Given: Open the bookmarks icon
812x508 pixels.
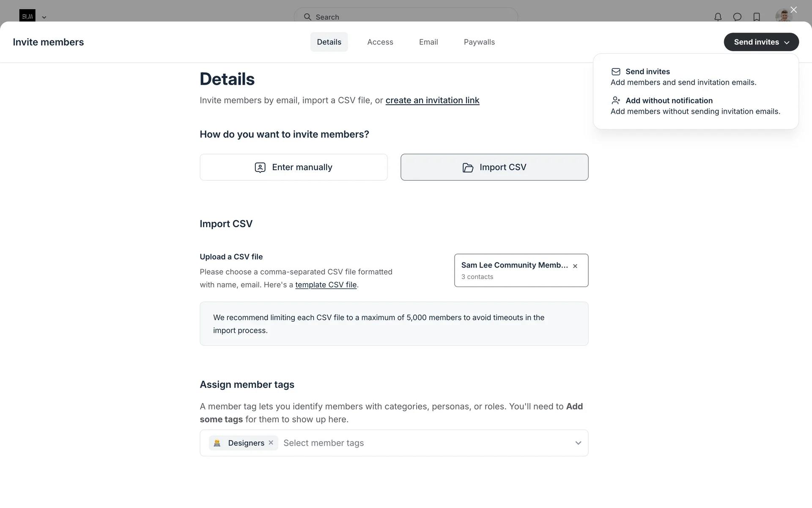Looking at the screenshot, I should [757, 17].
